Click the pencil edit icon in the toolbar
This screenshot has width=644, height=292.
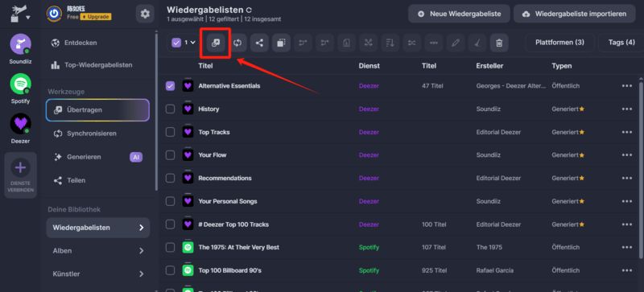click(x=456, y=43)
